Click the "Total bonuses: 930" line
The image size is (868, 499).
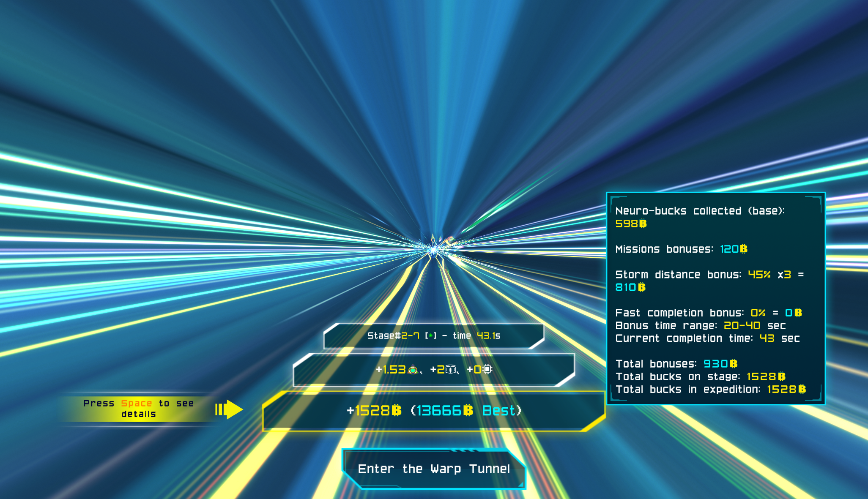click(676, 364)
